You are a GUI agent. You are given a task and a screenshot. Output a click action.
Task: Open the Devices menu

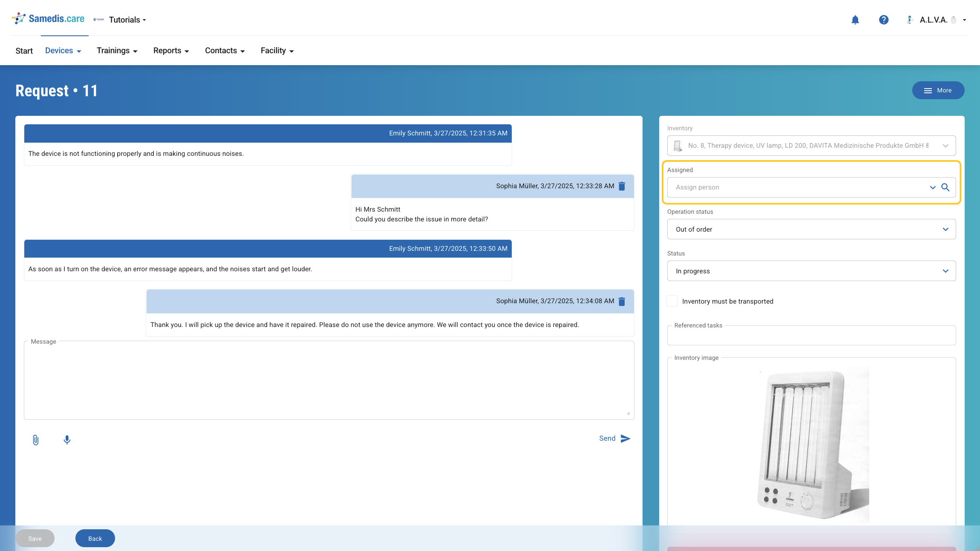(x=63, y=51)
